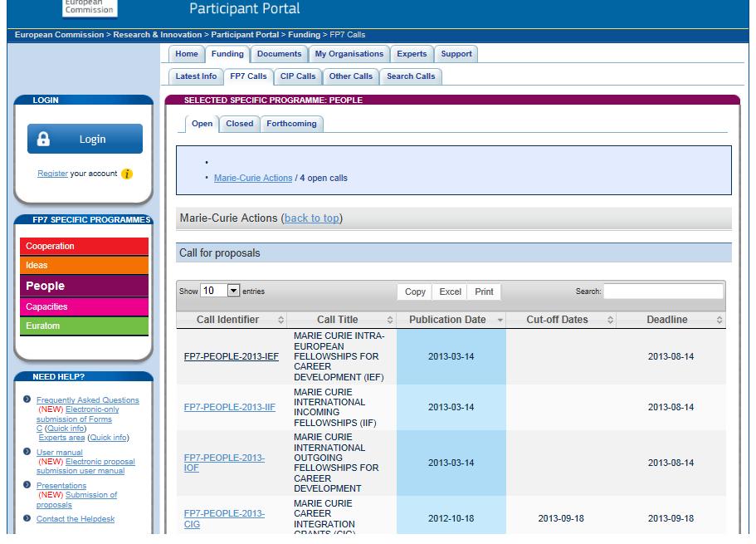The width and height of the screenshot is (756, 544).
Task: Open the Presentations link
Action: [61, 486]
